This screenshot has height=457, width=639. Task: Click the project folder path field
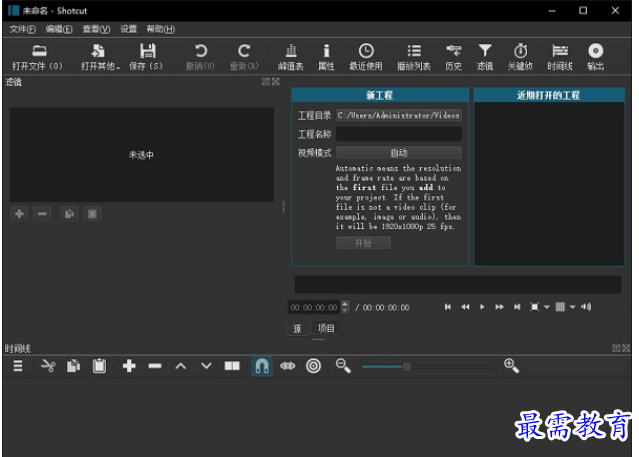click(x=399, y=115)
